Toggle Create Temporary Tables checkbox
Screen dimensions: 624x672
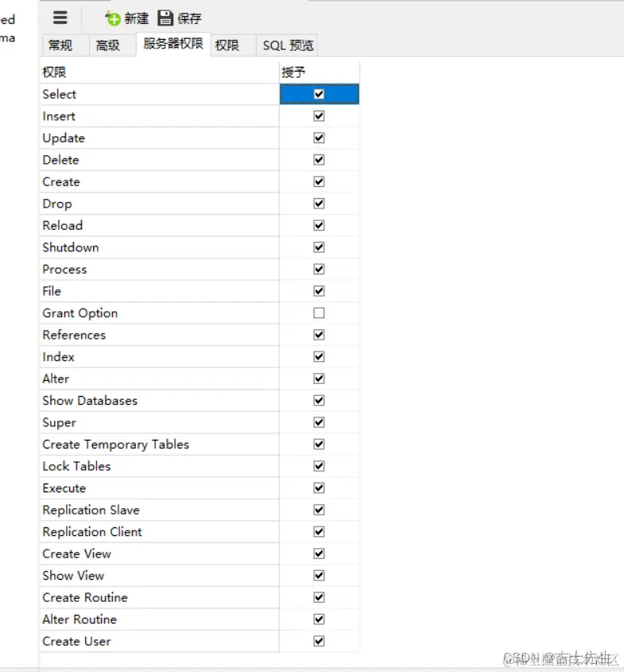point(319,444)
